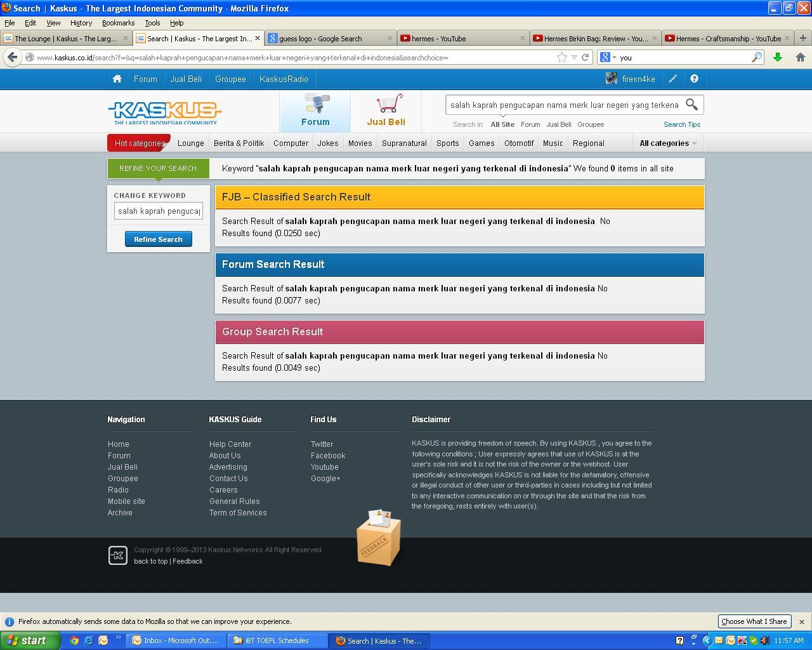
Task: Open the pencil create-post icon
Action: tap(672, 79)
